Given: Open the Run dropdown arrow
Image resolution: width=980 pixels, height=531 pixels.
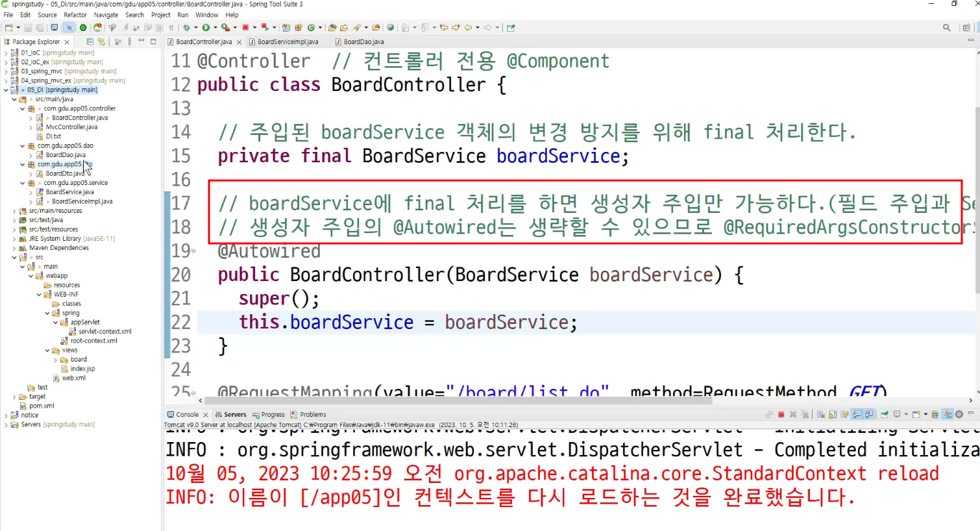Looking at the screenshot, I should 215,27.
